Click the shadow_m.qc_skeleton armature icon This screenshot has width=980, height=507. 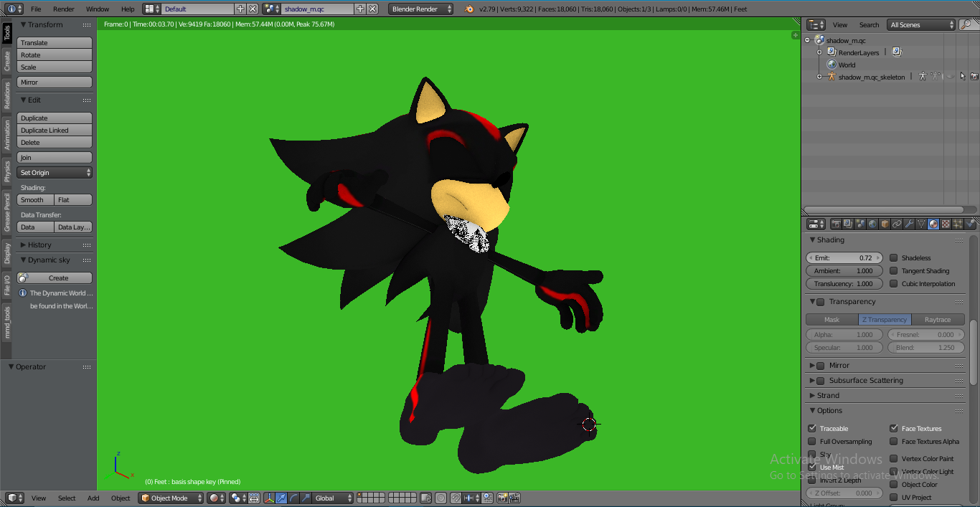pos(832,77)
